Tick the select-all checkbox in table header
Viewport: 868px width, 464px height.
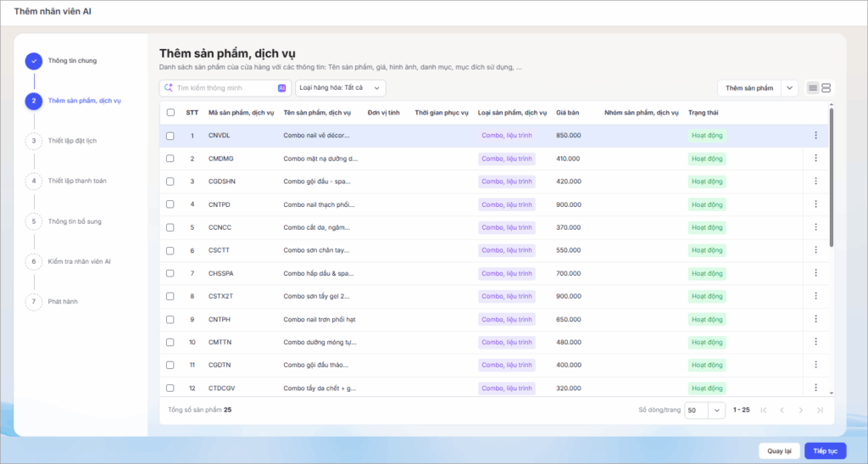point(170,113)
